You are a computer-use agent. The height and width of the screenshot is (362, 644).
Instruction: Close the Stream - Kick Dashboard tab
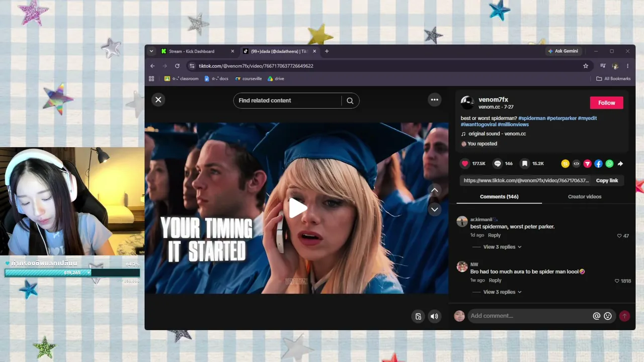232,51
